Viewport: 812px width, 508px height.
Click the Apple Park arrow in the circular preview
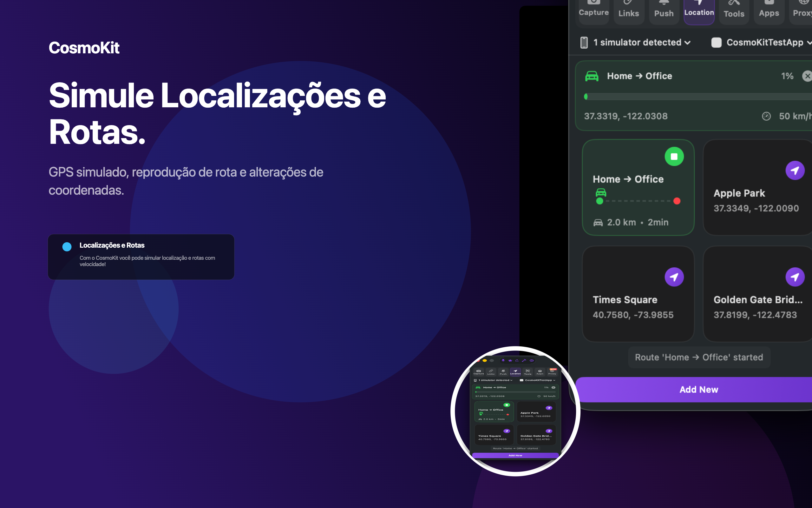coord(549,408)
